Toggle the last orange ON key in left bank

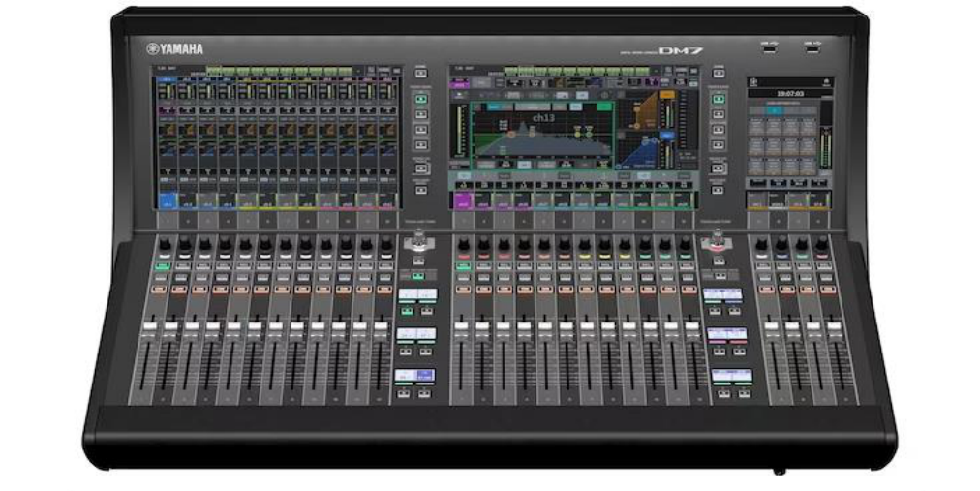(384, 290)
